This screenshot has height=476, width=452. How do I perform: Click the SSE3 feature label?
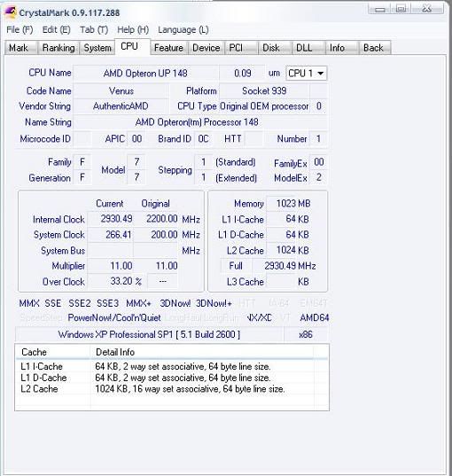(107, 303)
